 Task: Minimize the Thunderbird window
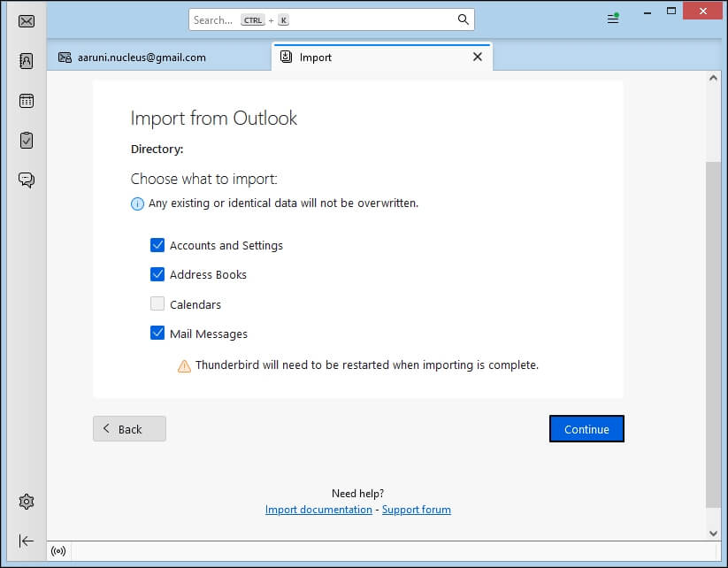pyautogui.click(x=648, y=12)
